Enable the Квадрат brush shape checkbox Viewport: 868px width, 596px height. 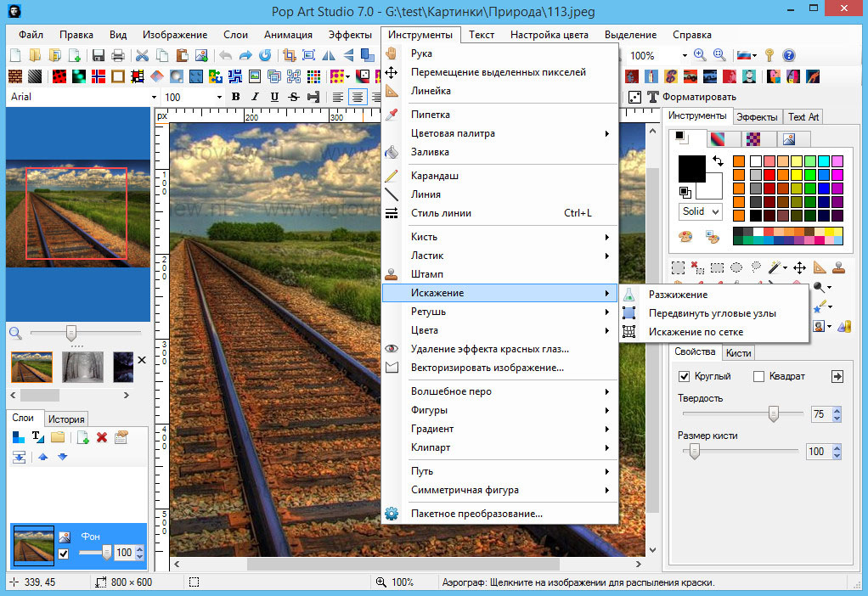[758, 376]
